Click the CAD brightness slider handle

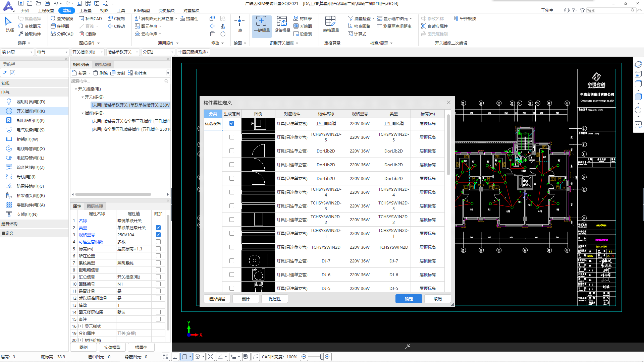321,357
